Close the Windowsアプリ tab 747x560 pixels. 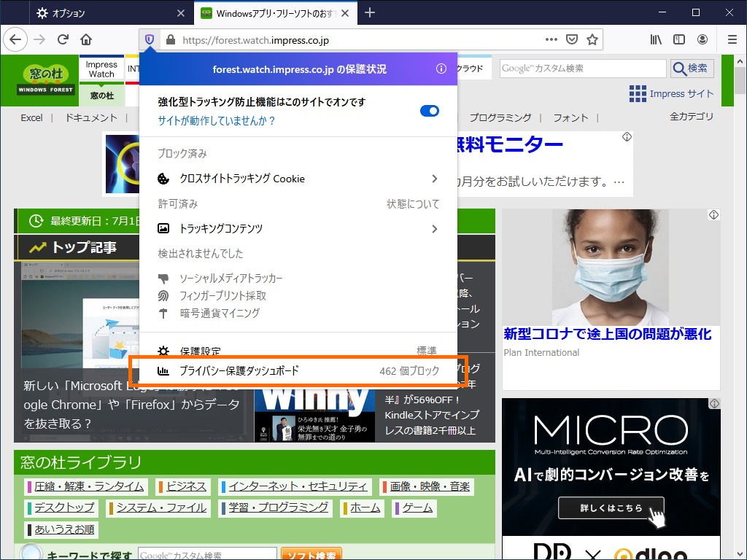point(345,13)
